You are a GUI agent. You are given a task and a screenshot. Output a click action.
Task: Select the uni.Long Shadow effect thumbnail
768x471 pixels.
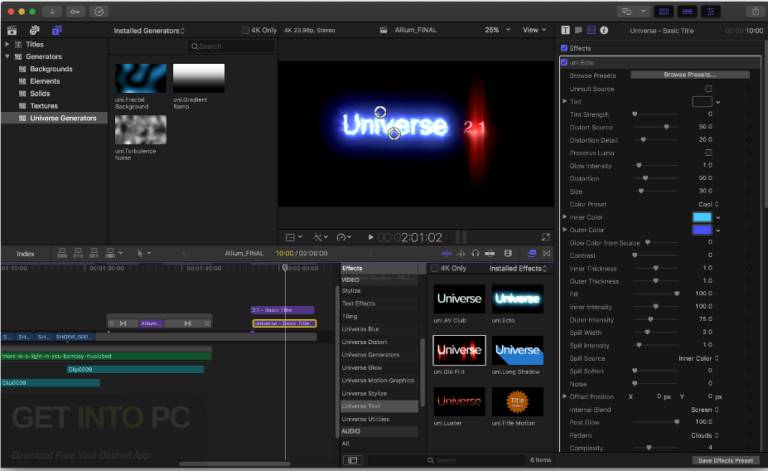(517, 351)
